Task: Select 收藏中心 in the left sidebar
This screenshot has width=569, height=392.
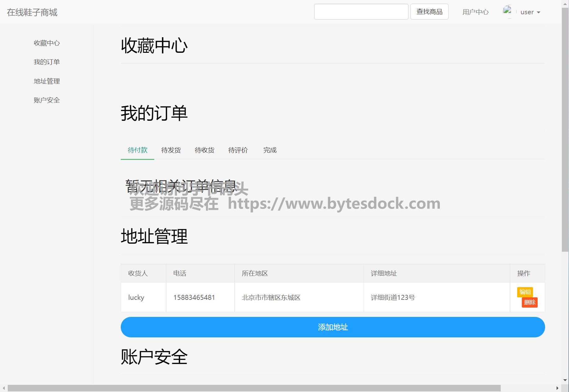Action: [47, 43]
